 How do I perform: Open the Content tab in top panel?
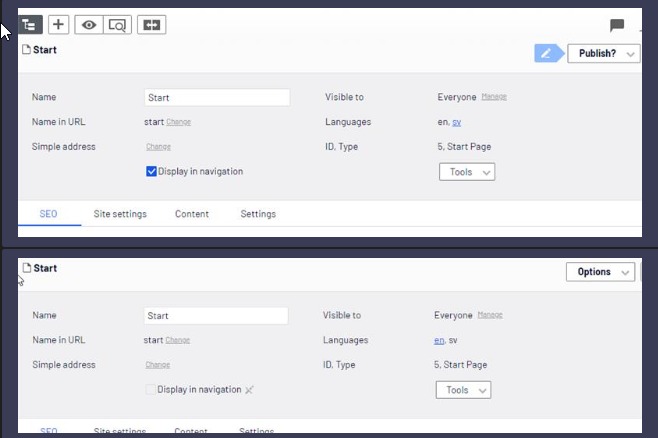(192, 214)
